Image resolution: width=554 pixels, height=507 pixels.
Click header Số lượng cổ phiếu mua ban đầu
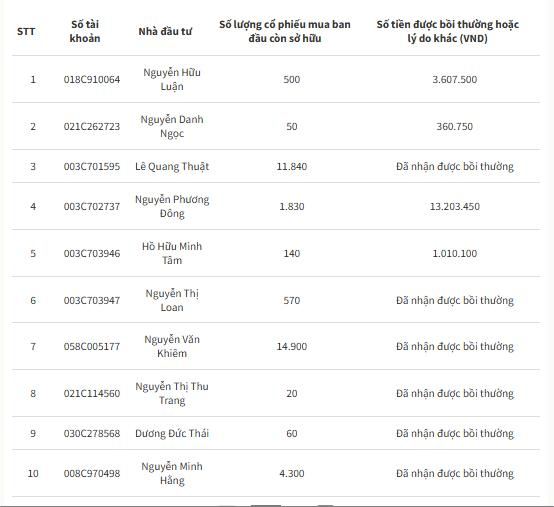point(285,31)
